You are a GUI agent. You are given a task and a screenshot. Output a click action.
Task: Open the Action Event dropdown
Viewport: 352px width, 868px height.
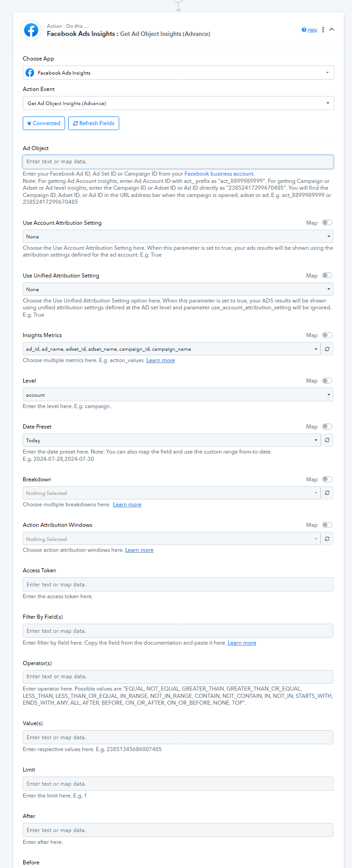[x=178, y=103]
